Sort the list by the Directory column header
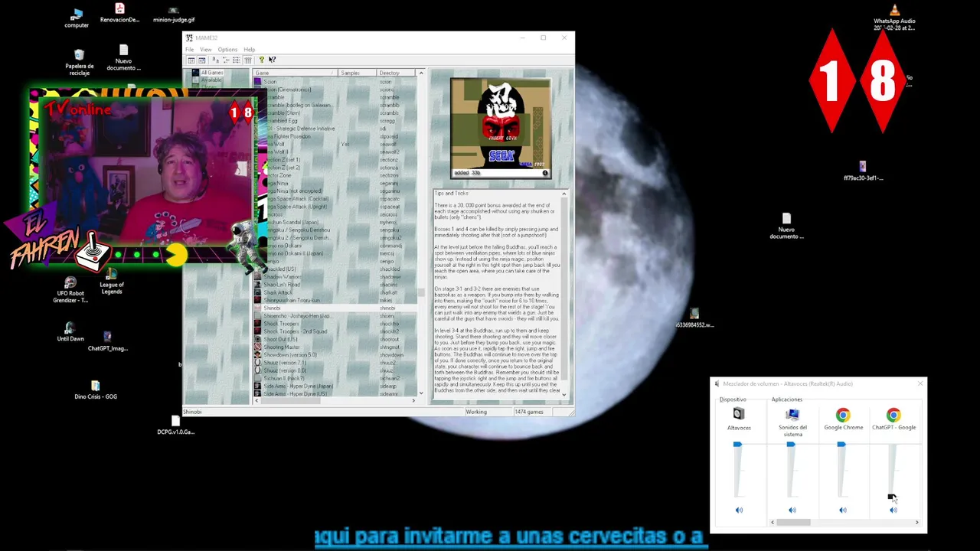This screenshot has width=980, height=551. [x=396, y=73]
